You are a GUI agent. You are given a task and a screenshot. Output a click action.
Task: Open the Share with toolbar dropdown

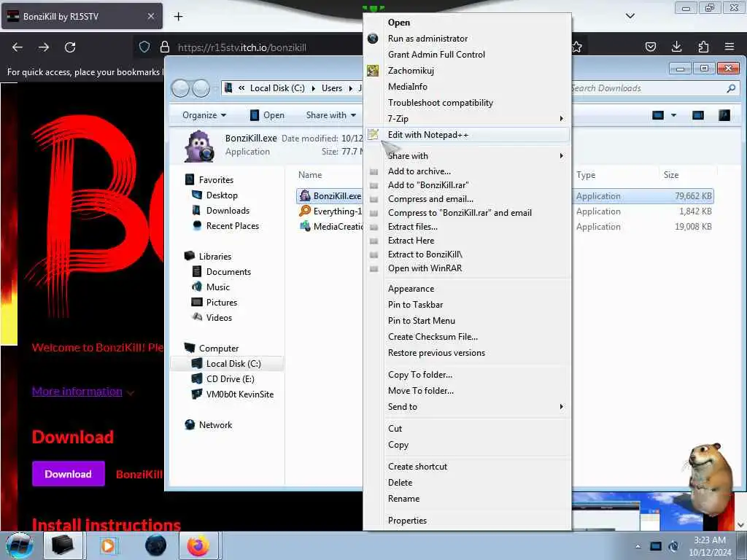pyautogui.click(x=331, y=115)
